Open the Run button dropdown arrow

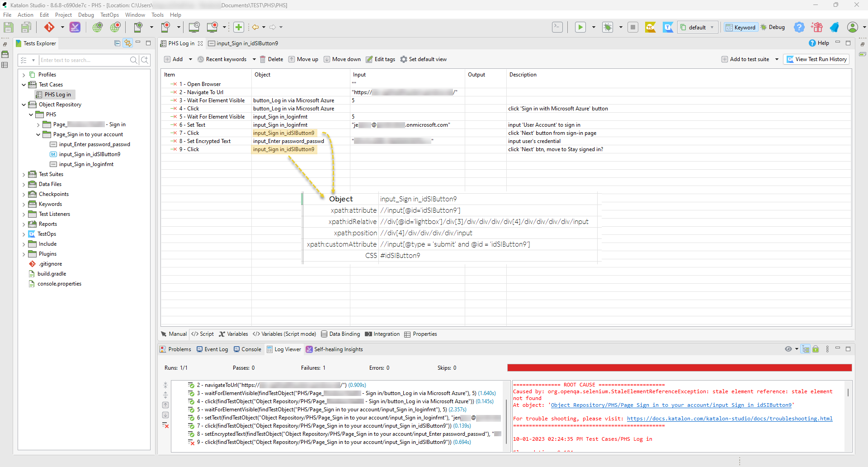click(x=594, y=27)
